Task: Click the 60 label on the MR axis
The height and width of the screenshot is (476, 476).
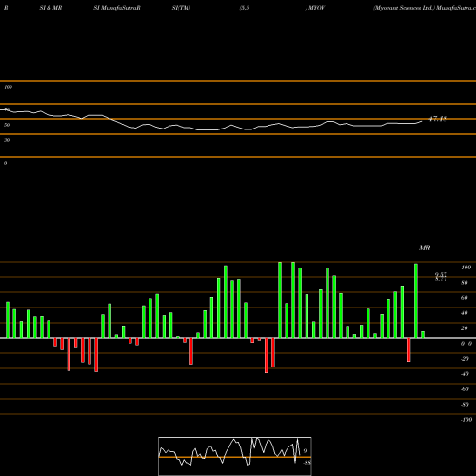Action: pos(465,298)
